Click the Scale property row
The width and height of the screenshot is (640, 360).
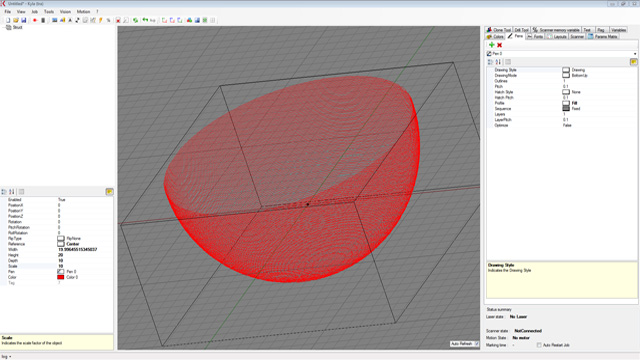[x=57, y=266]
